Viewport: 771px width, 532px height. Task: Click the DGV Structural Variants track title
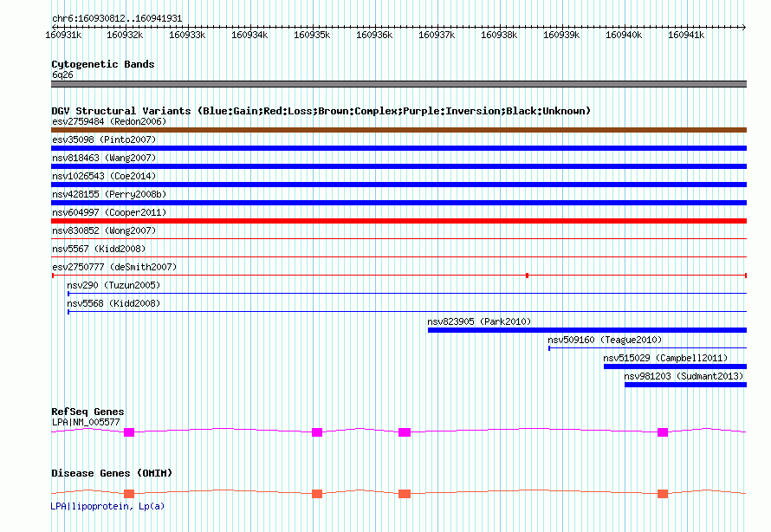click(321, 111)
